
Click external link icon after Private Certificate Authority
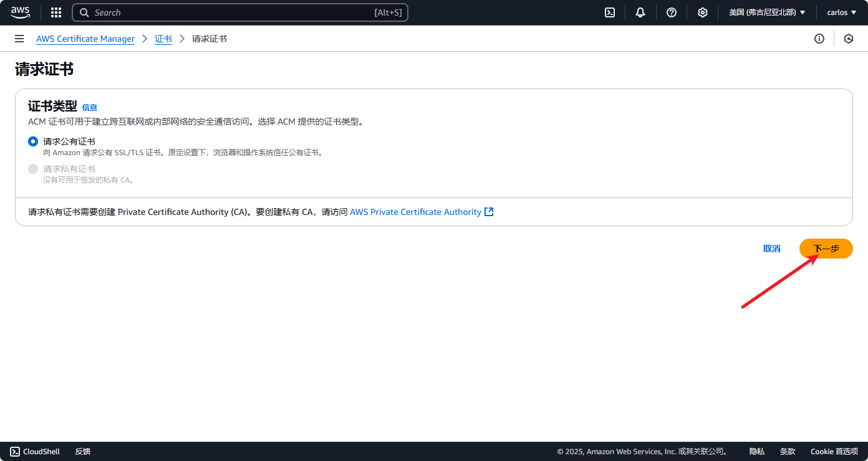click(x=489, y=212)
